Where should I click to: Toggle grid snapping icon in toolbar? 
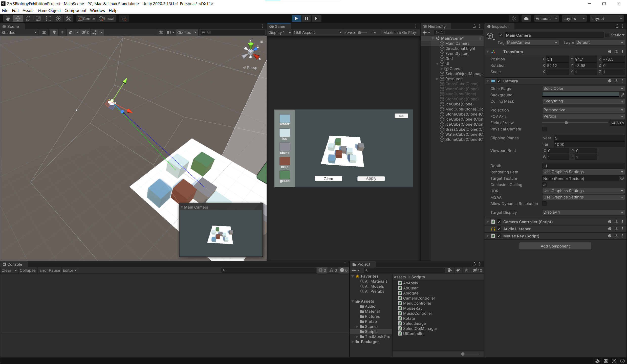pyautogui.click(x=124, y=18)
